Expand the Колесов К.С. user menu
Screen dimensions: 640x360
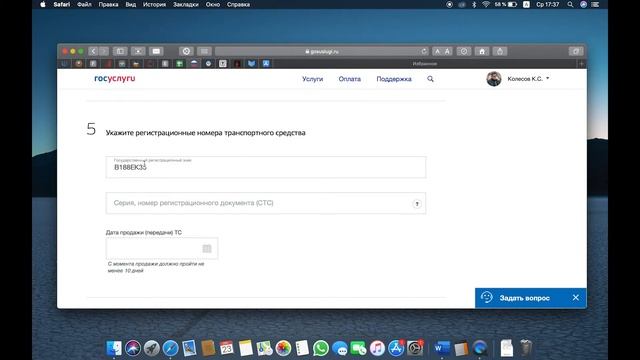(x=528, y=79)
